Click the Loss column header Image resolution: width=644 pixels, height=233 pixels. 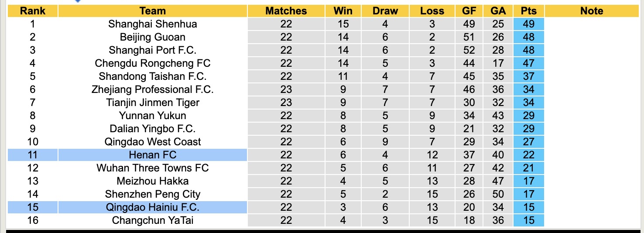pos(432,11)
